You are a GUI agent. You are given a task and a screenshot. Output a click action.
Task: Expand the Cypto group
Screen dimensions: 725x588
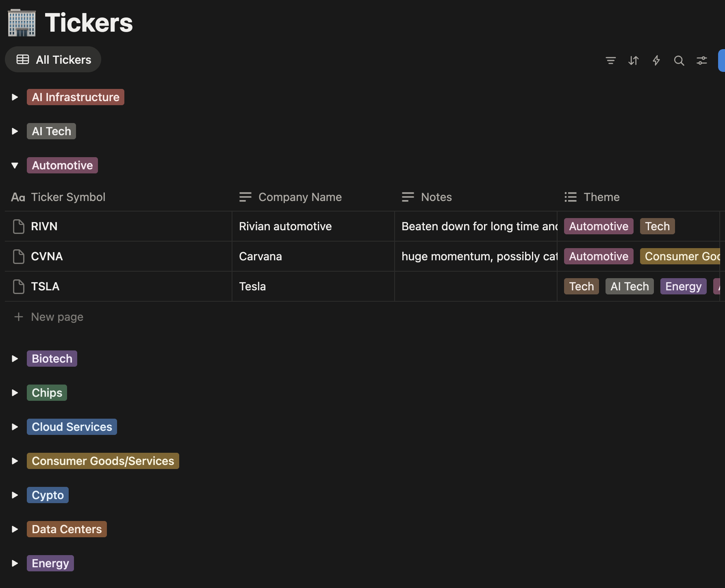(x=15, y=495)
